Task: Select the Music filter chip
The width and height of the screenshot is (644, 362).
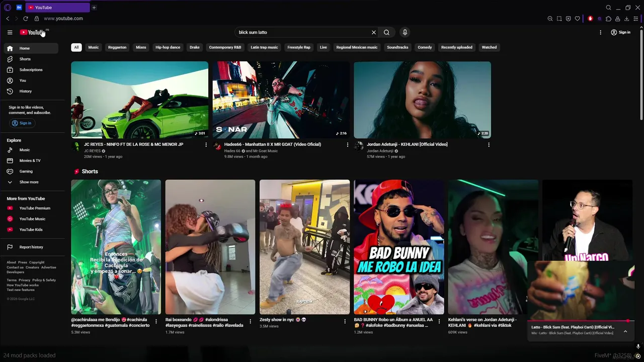Action: [x=94, y=47]
